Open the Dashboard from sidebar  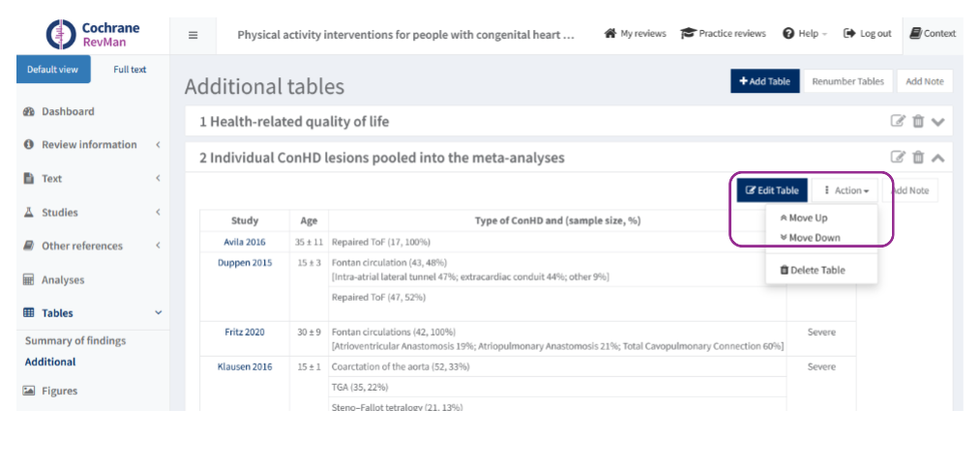[67, 111]
